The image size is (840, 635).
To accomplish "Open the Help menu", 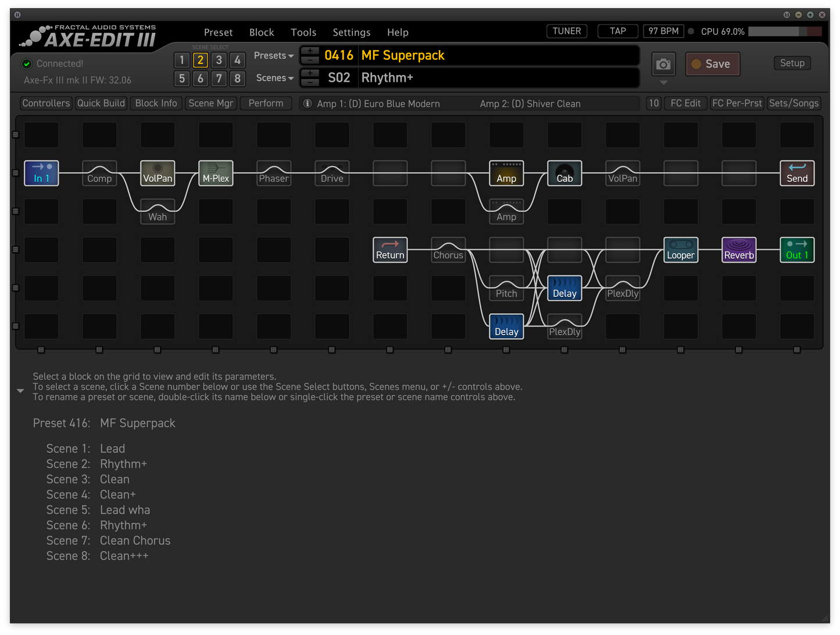I will pos(398,33).
